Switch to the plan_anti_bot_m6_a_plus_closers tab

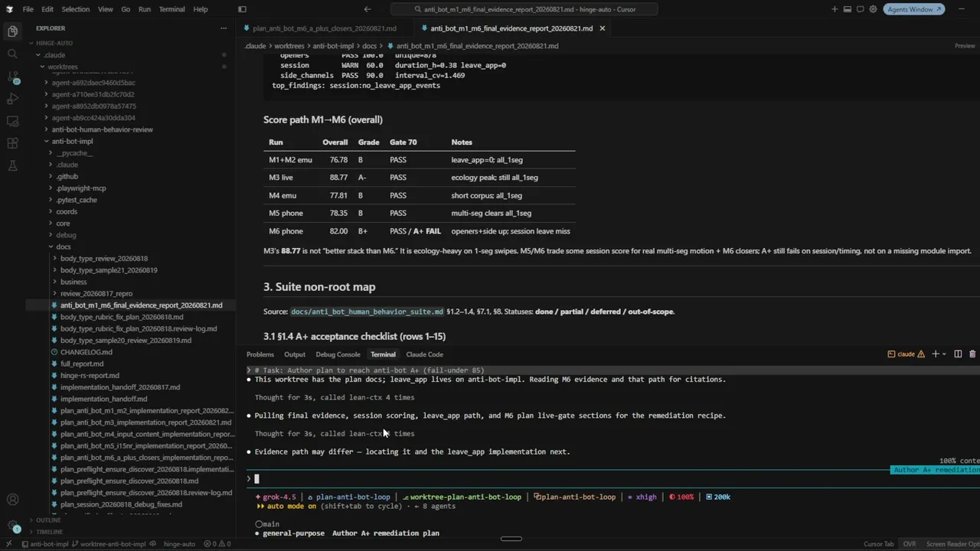pos(324,28)
